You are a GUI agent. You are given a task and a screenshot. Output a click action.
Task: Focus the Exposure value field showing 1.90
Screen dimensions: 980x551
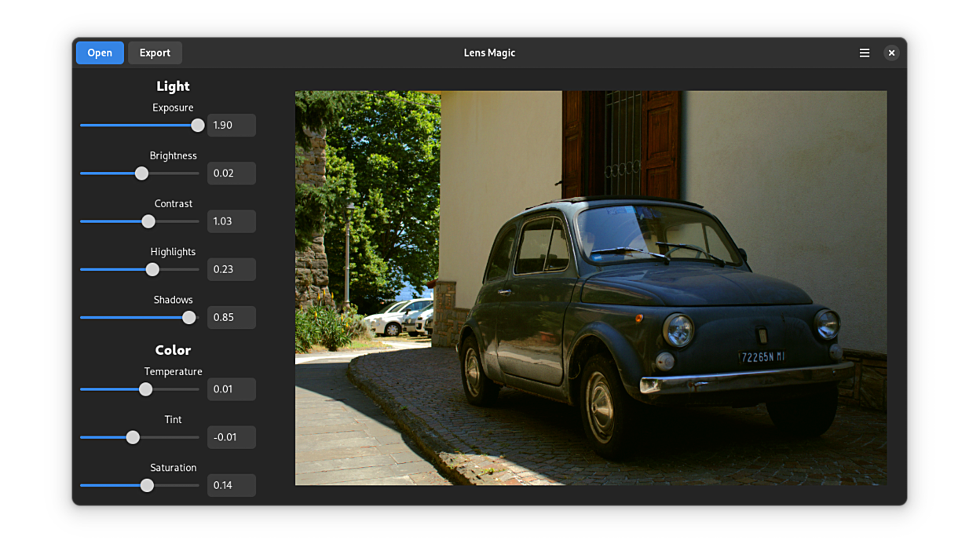(231, 126)
